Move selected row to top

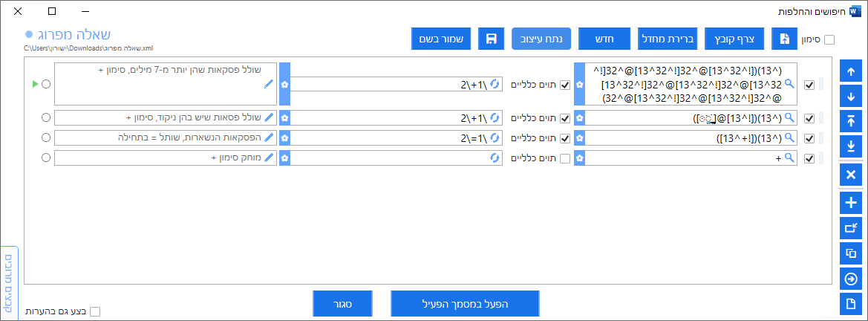(x=851, y=121)
